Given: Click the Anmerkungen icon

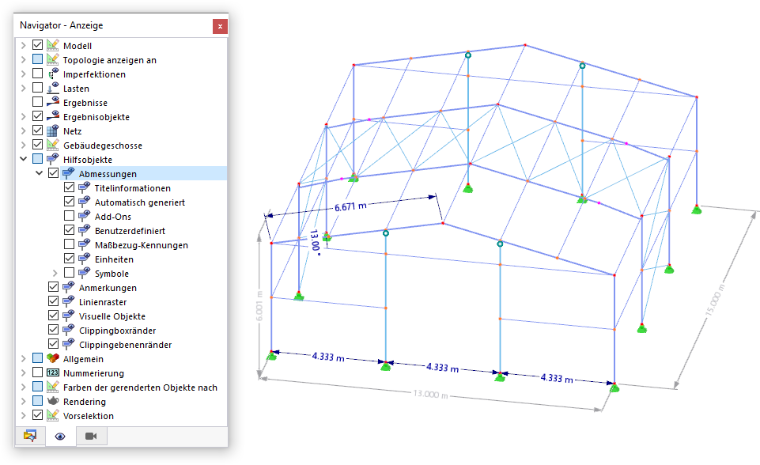Looking at the screenshot, I should 69,287.
